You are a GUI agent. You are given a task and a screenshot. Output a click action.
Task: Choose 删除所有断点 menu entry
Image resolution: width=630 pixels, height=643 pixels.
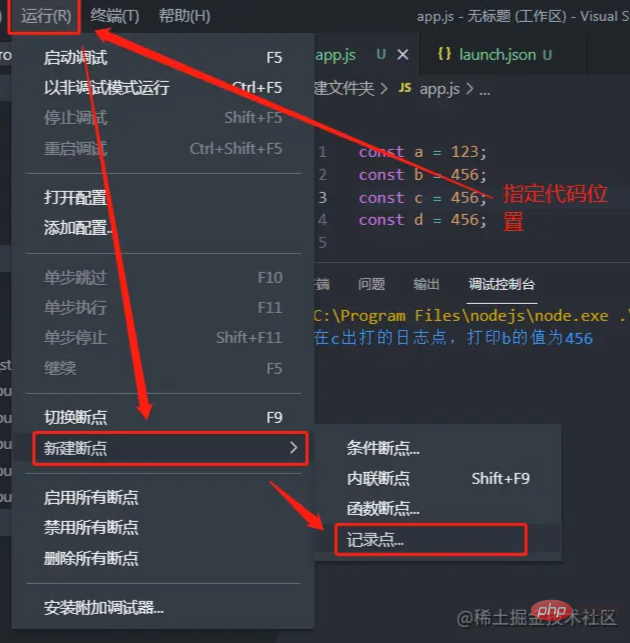(x=163, y=558)
